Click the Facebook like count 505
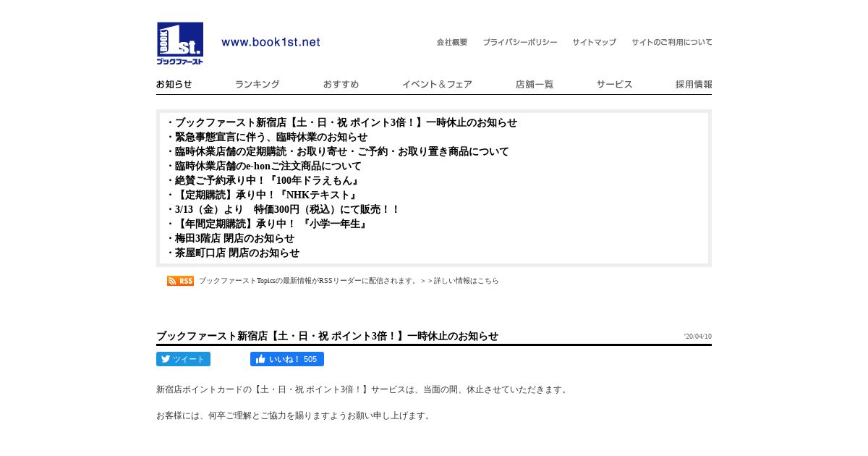 [x=310, y=359]
